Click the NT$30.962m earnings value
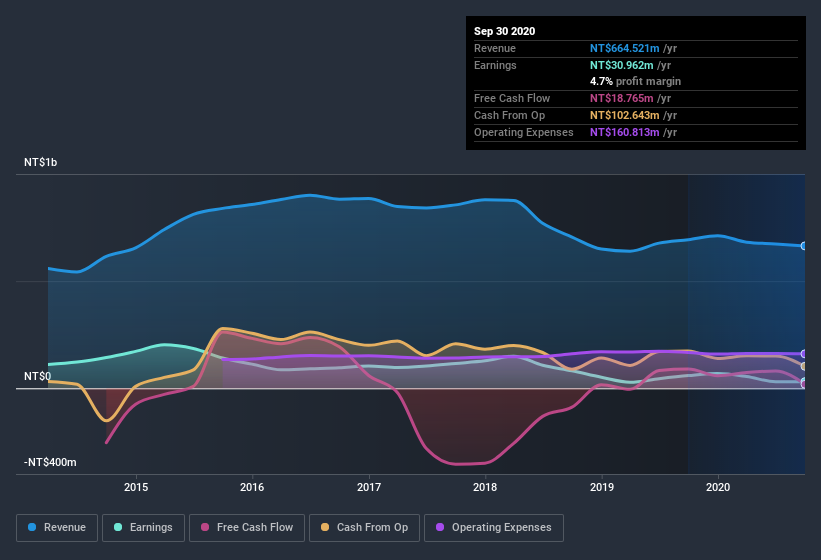 click(622, 65)
